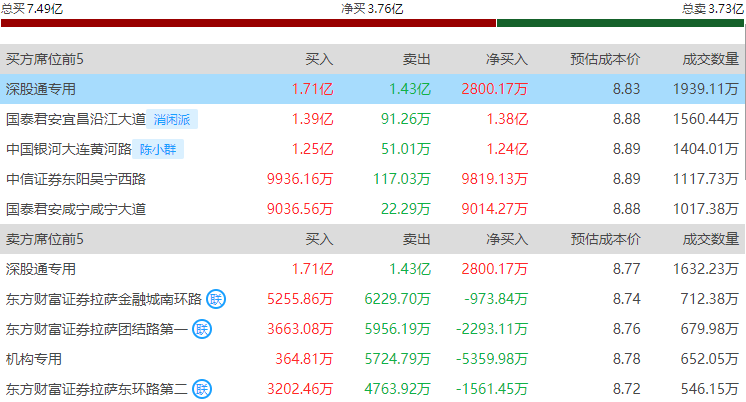This screenshot has width=746, height=402.
Task: Click 买入 column header in buyer table
Action: point(319,59)
